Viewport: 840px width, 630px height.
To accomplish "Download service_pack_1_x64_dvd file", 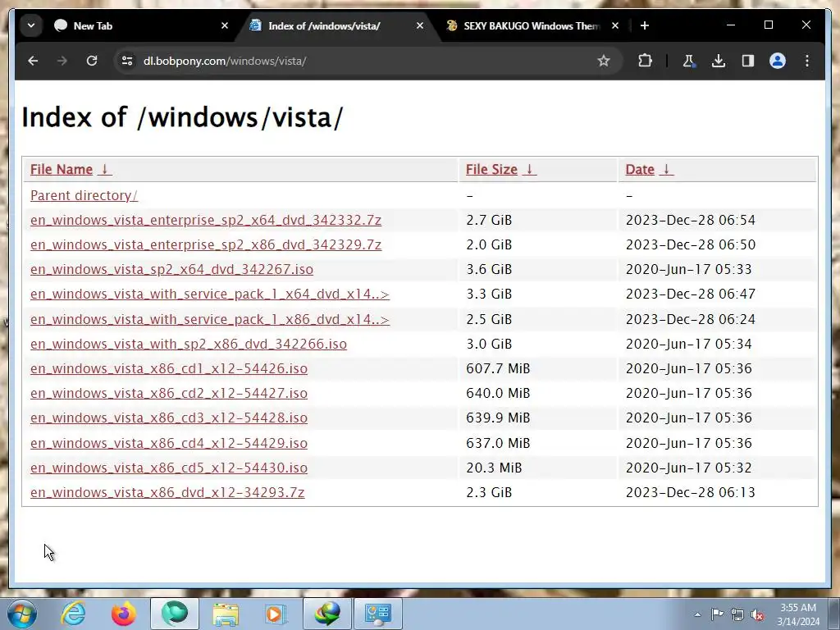I will click(x=209, y=294).
